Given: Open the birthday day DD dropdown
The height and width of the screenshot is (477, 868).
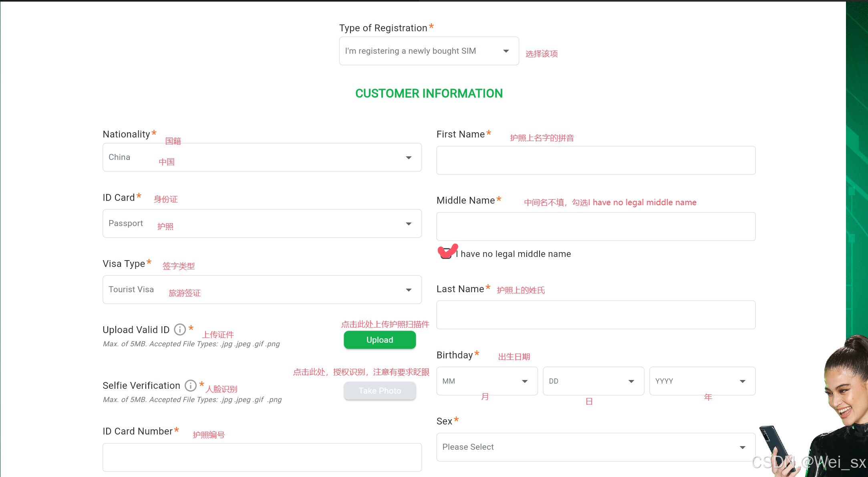Looking at the screenshot, I should [593, 381].
